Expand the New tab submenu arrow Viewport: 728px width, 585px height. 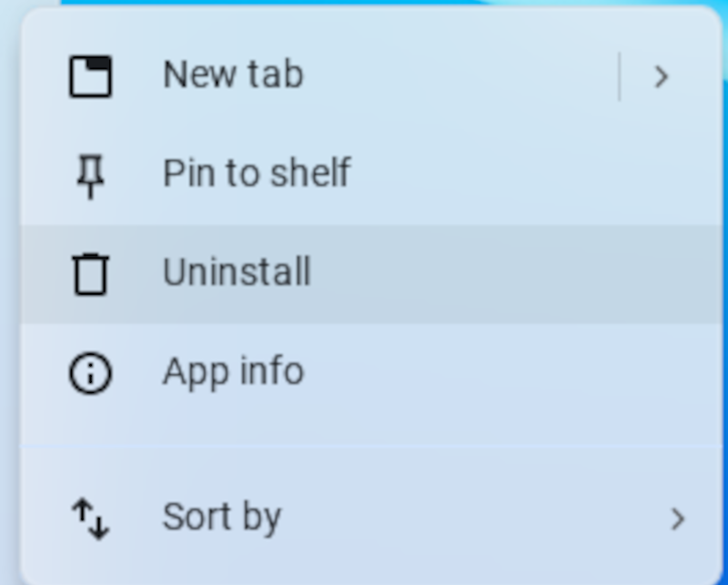pos(662,76)
